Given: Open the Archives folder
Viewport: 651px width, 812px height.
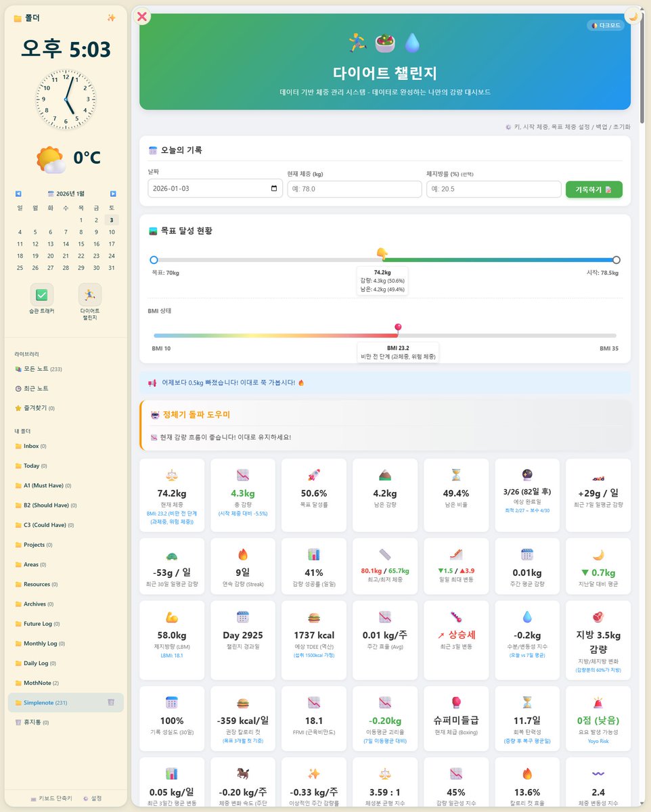Looking at the screenshot, I should [66, 604].
